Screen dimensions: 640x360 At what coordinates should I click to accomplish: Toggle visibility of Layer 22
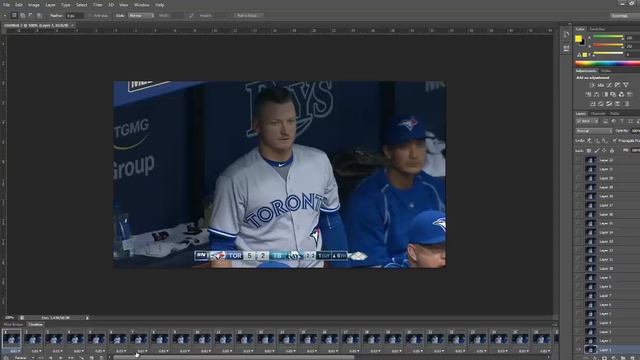click(579, 160)
